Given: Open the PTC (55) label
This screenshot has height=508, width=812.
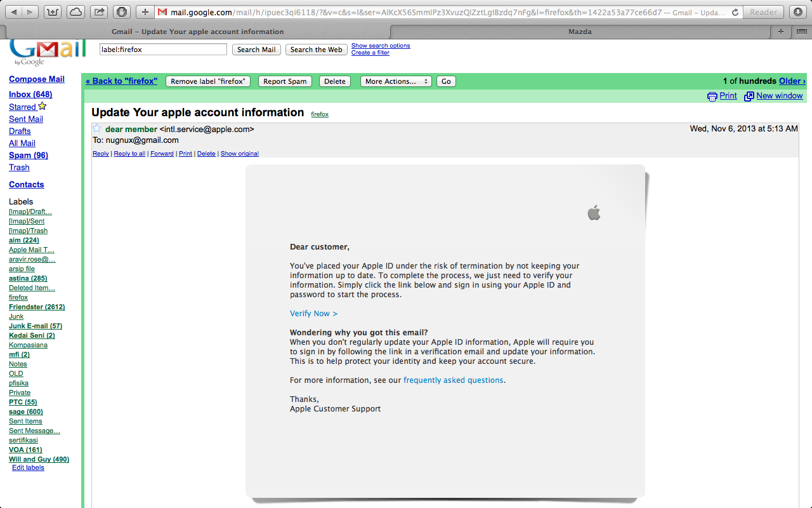Looking at the screenshot, I should pos(23,402).
